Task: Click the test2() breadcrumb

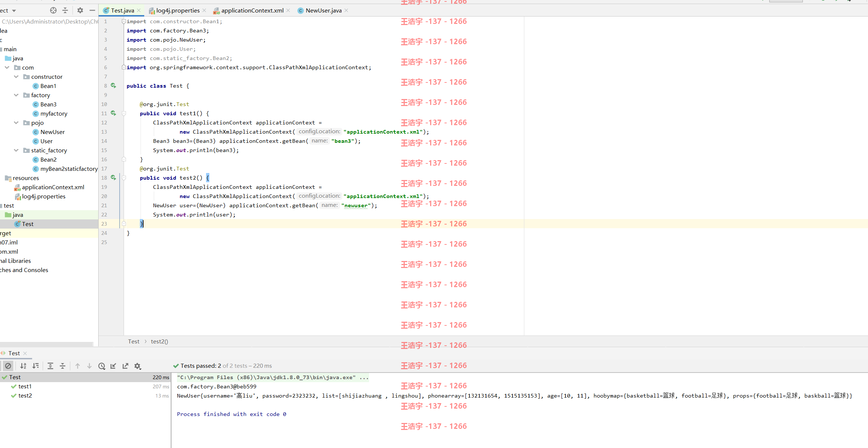Action: point(159,341)
